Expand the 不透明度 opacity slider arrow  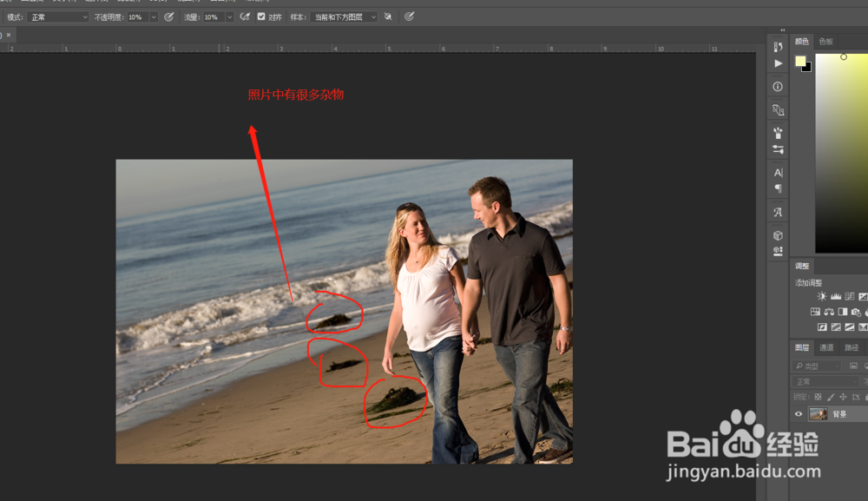154,17
